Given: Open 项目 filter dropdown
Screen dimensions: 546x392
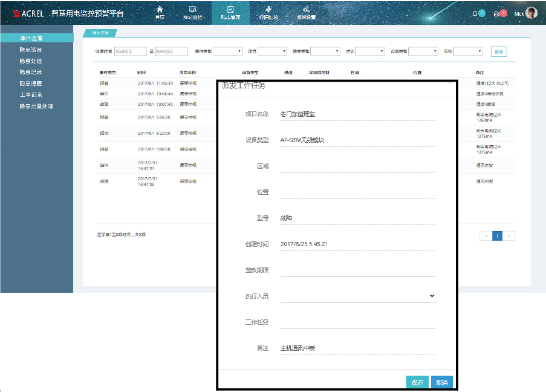Looking at the screenshot, I should [272, 51].
